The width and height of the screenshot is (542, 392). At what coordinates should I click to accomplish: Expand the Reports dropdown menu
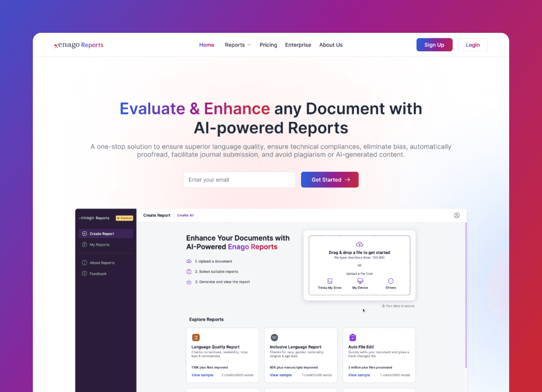click(238, 45)
